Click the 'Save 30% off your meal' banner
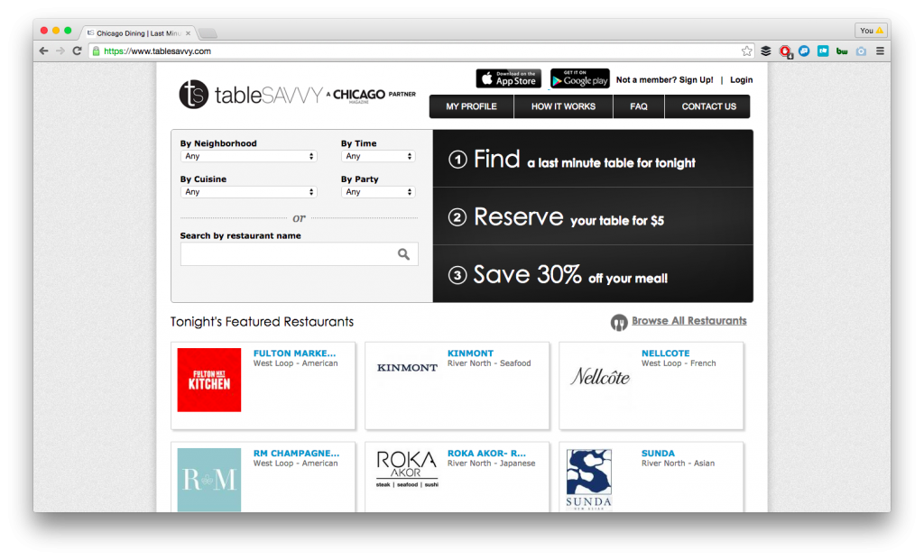Image resolution: width=924 pixels, height=560 pixels. [593, 274]
